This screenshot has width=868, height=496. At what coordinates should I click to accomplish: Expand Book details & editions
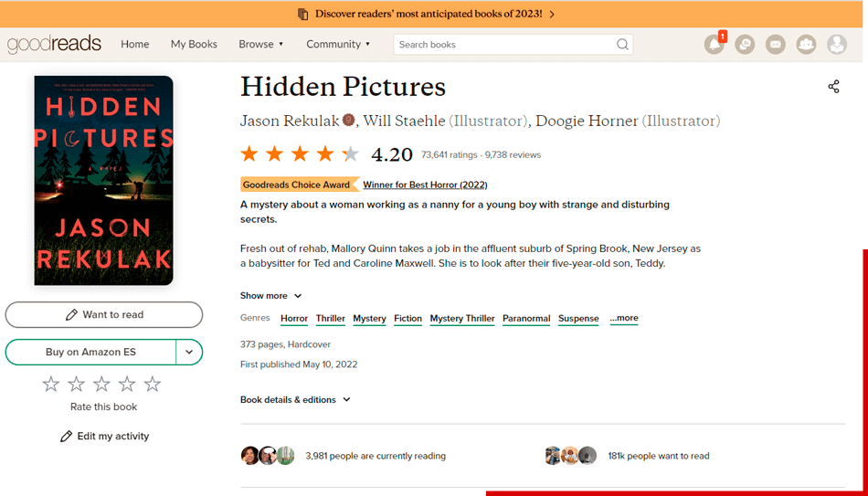tap(295, 399)
